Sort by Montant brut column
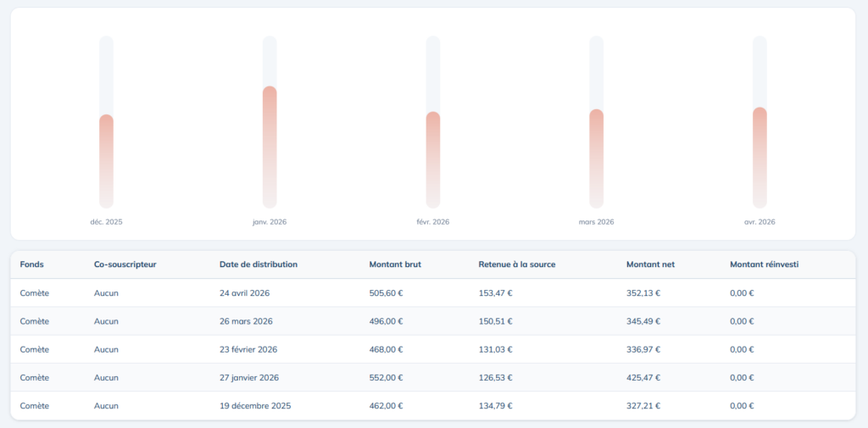Image resolution: width=868 pixels, height=428 pixels. point(395,264)
